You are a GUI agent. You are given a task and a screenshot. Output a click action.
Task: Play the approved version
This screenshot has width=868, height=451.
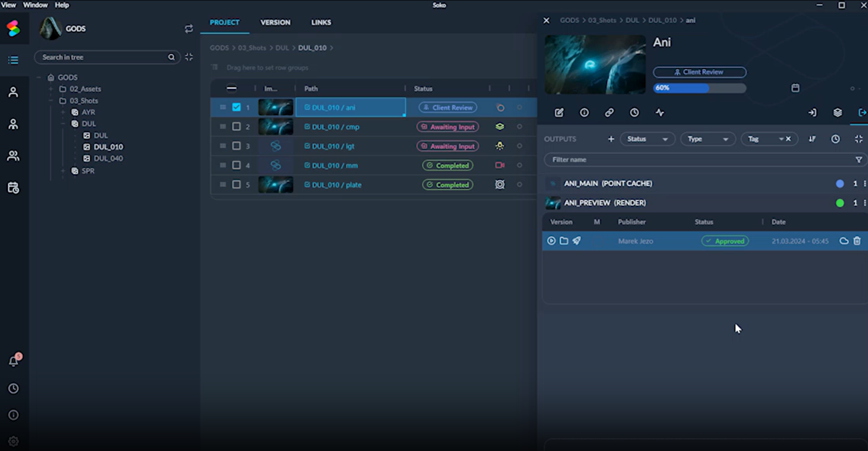coord(551,241)
